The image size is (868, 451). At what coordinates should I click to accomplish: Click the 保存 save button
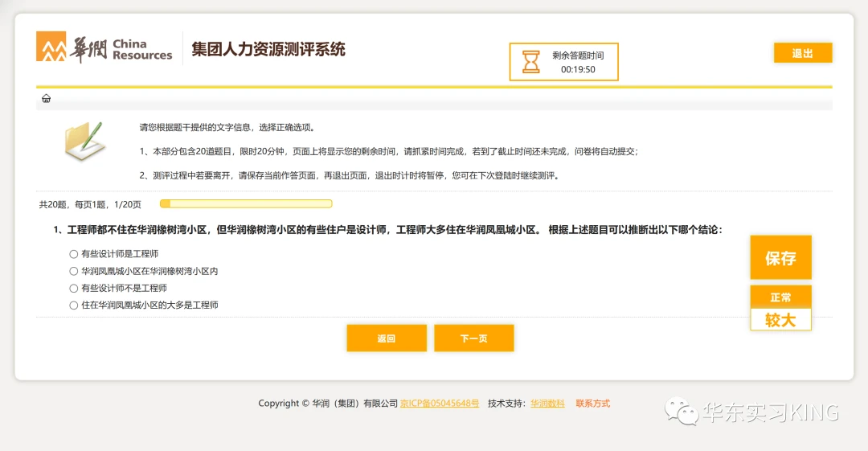coord(780,257)
